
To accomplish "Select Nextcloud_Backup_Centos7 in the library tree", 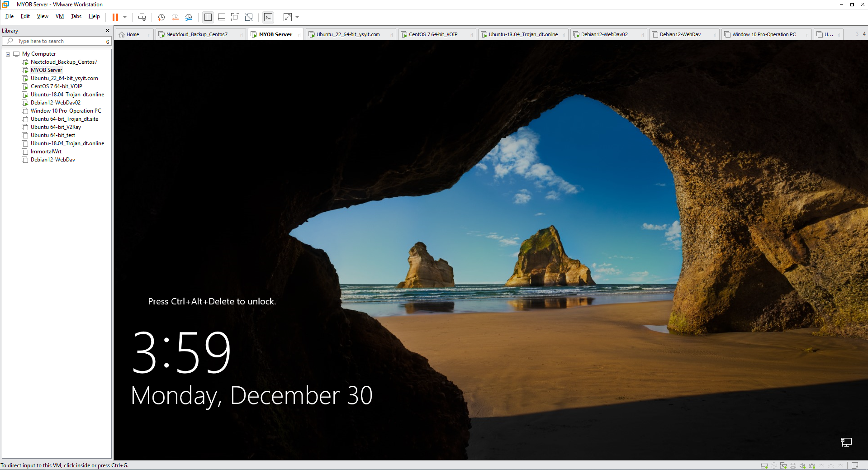I will coord(64,62).
